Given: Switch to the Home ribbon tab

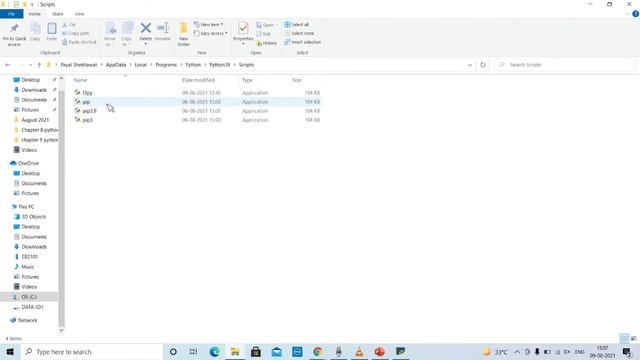Looking at the screenshot, I should [35, 14].
